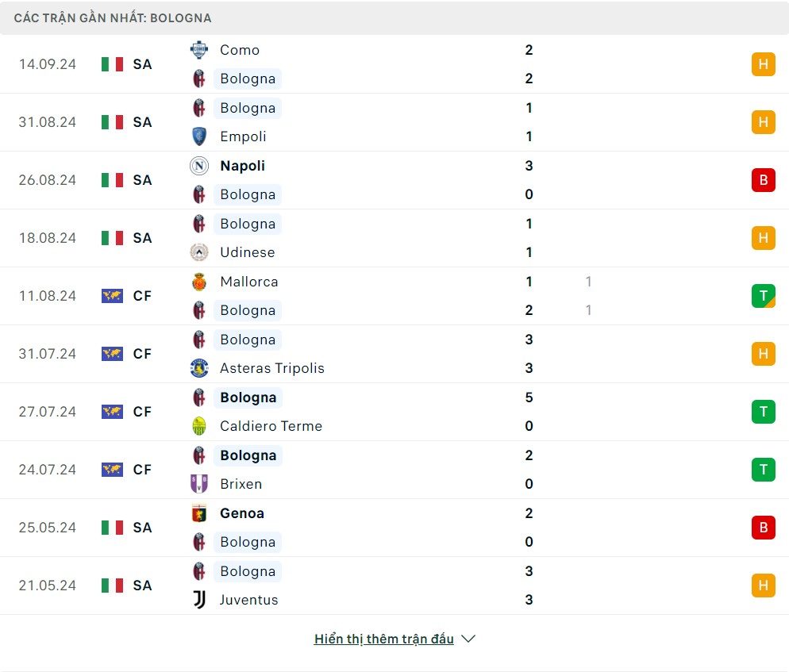Click the world flag icon for 11.08.24 match
Image resolution: width=789 pixels, height=672 pixels.
pyautogui.click(x=112, y=296)
